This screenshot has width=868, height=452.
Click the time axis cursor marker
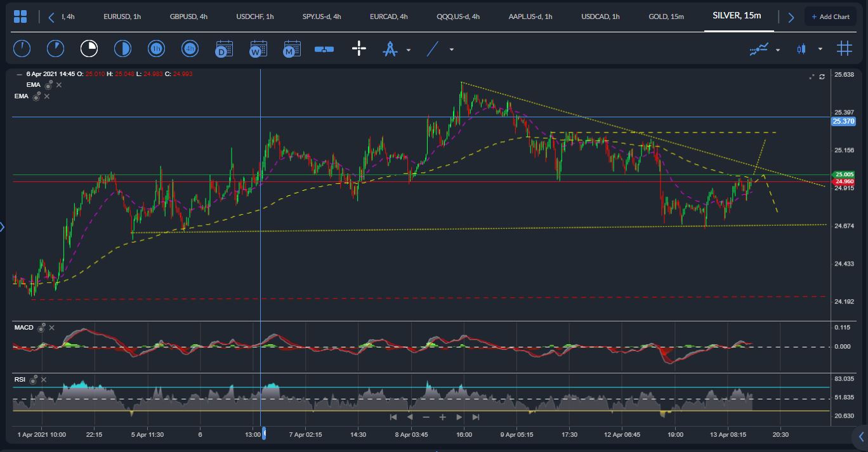(264, 434)
